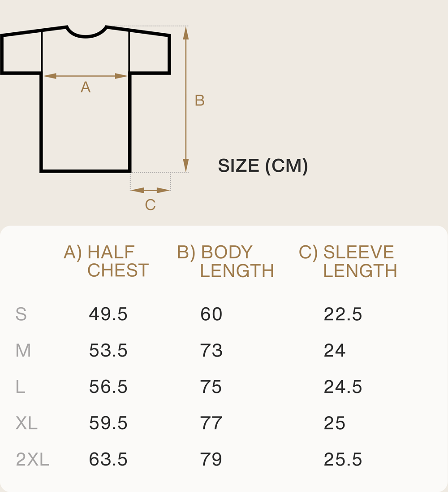The image size is (448, 492).
Task: Click the letter A under the chest arrow
Action: [x=86, y=87]
